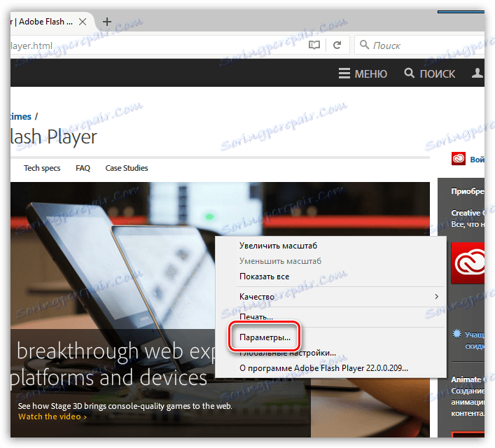Screen dimensions: 495x448
Task: Choose Печать... in context menu
Action: coord(256,316)
